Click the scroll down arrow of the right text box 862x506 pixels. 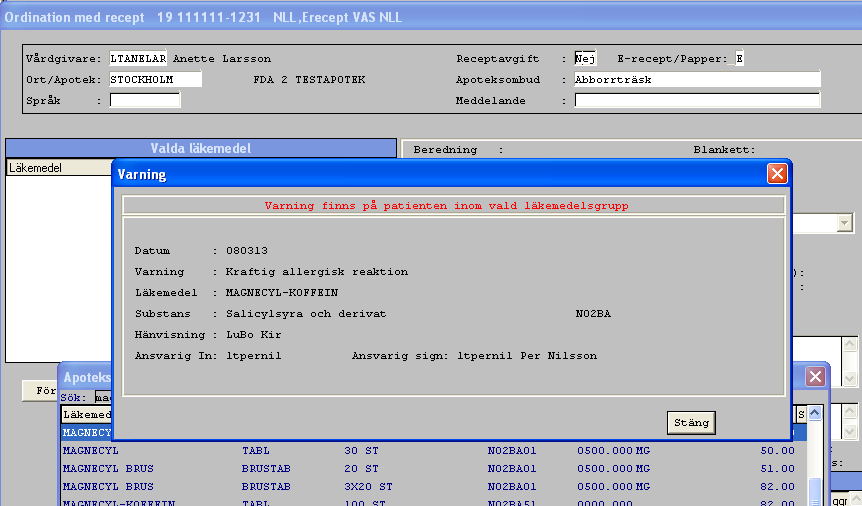pyautogui.click(x=849, y=379)
